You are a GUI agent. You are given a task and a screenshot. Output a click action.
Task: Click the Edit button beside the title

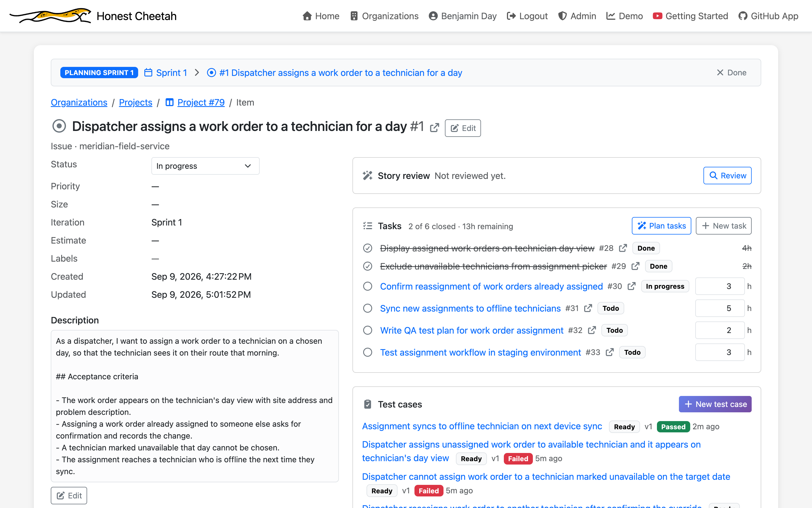point(463,128)
